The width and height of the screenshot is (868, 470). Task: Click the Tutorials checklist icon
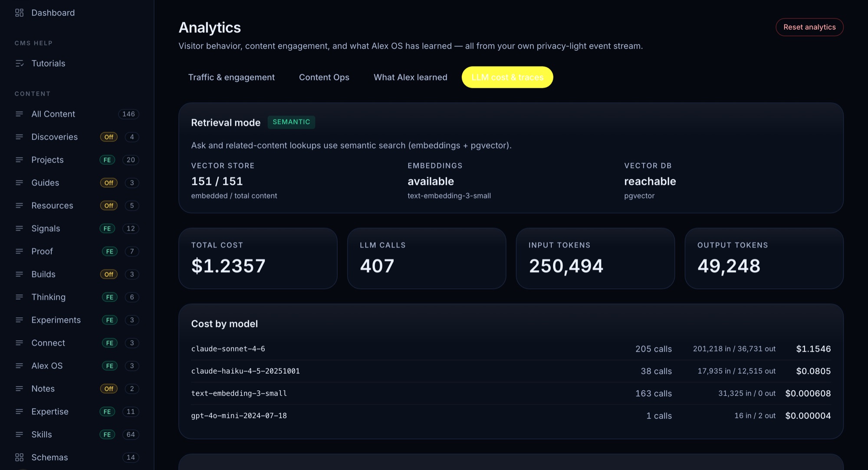19,63
